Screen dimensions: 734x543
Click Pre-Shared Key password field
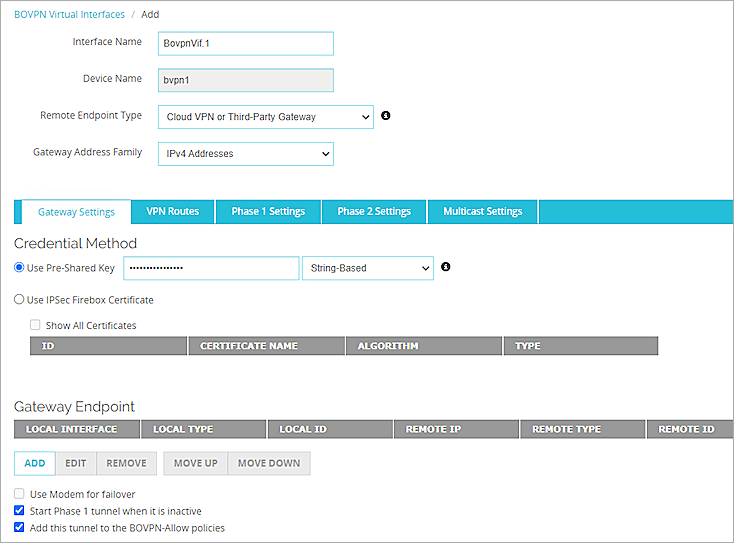tap(211, 268)
